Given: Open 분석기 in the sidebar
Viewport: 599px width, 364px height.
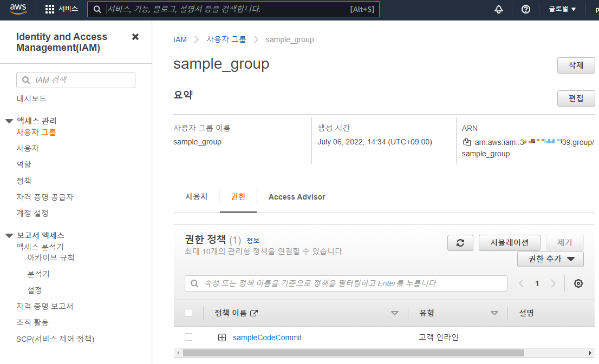Looking at the screenshot, I should click(38, 274).
